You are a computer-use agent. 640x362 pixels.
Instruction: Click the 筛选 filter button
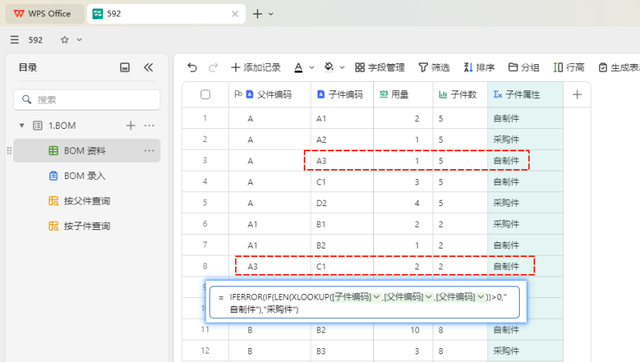434,67
